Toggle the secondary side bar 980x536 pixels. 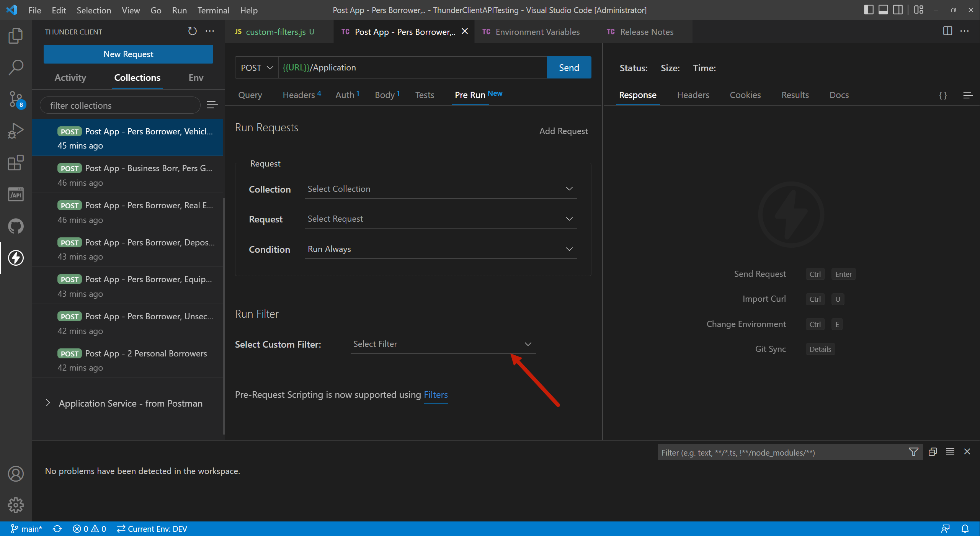pyautogui.click(x=898, y=10)
